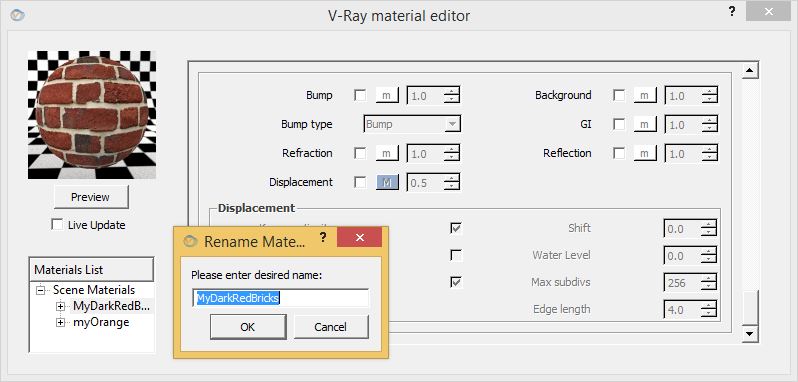Toggle the checked checkbox beside Max subdivs
Screen dimensions: 798x382
456,282
